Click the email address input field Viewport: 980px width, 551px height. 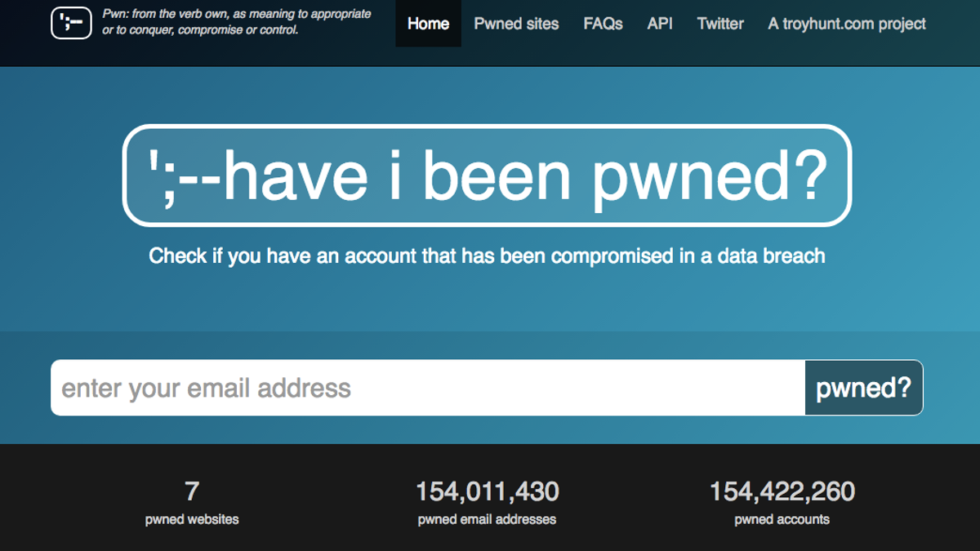[428, 388]
